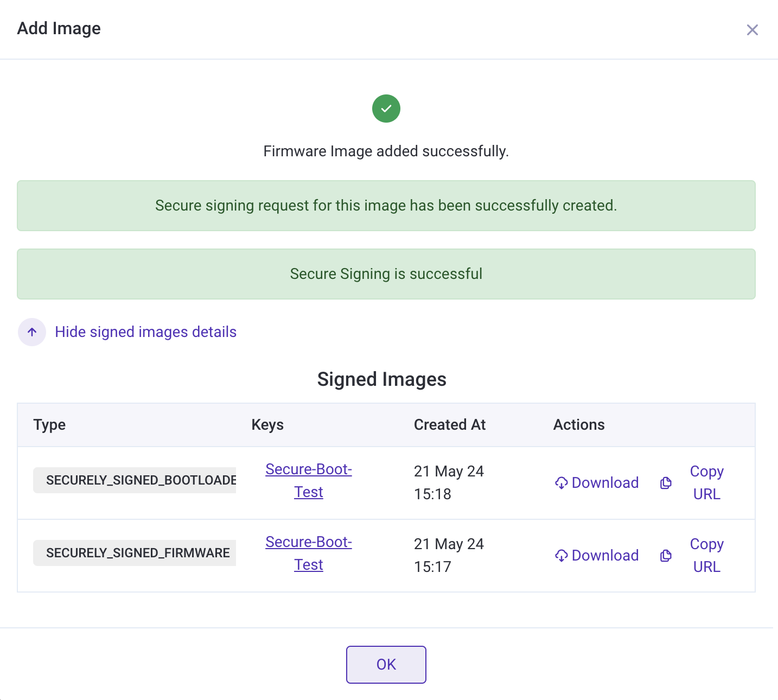Image resolution: width=778 pixels, height=700 pixels.
Task: Click the download cloud icon beside first Download label
Action: click(x=562, y=483)
